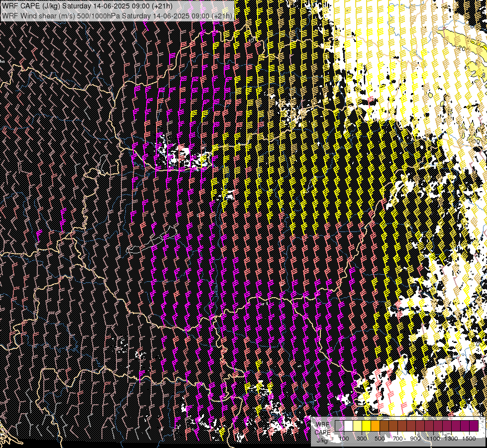Click the WRF Wind shear title line
Viewport: 487px width, 448px height.
tap(117, 16)
